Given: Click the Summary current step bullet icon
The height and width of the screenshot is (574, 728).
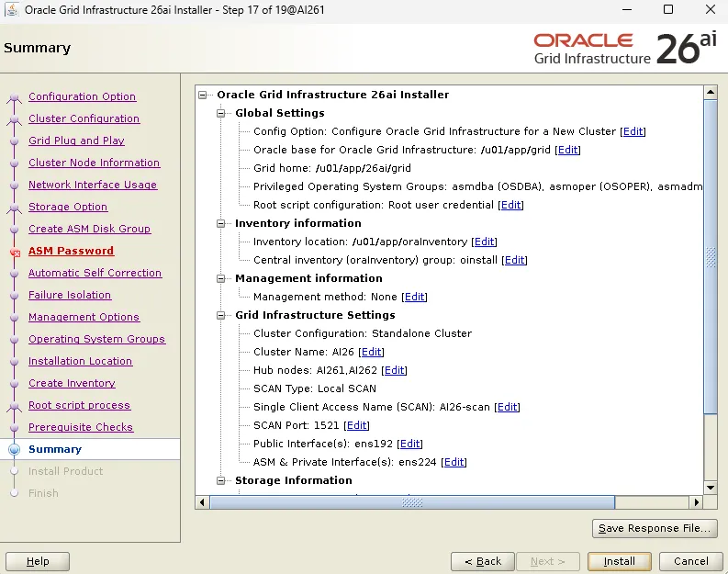Looking at the screenshot, I should coord(15,449).
